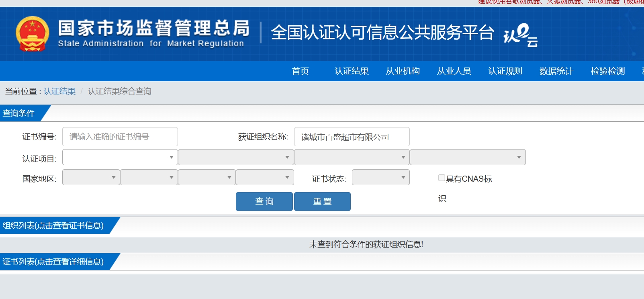Focus the 证书编号 input field
Screen dimensions: 644x299
(120, 137)
